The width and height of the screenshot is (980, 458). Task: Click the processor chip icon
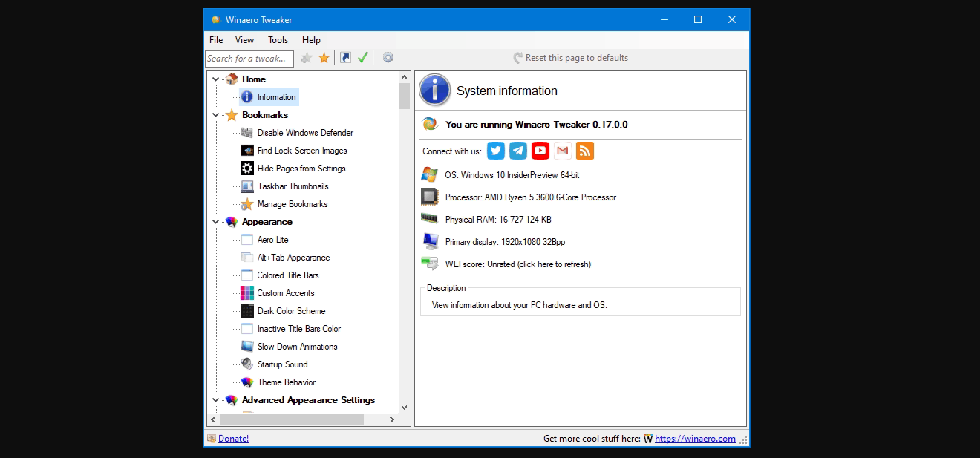coord(429,197)
